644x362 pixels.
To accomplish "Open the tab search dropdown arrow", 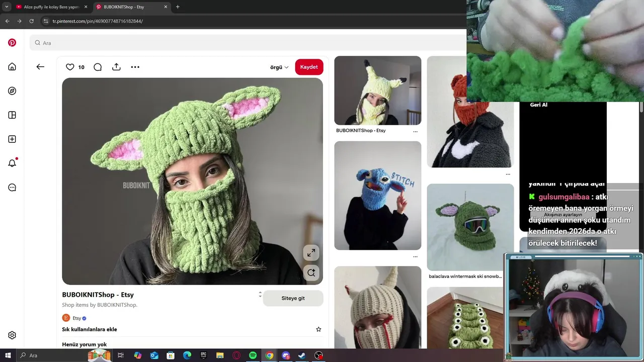I will pyautogui.click(x=7, y=7).
